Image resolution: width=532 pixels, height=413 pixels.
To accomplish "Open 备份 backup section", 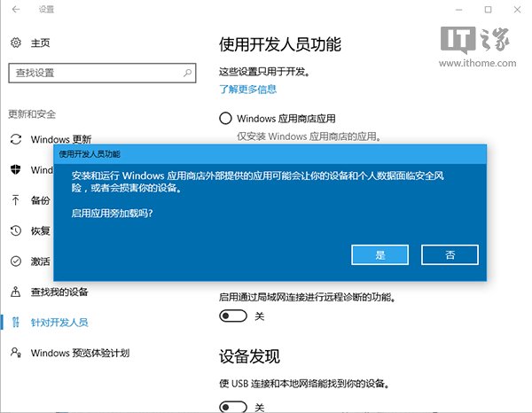I will [x=40, y=200].
